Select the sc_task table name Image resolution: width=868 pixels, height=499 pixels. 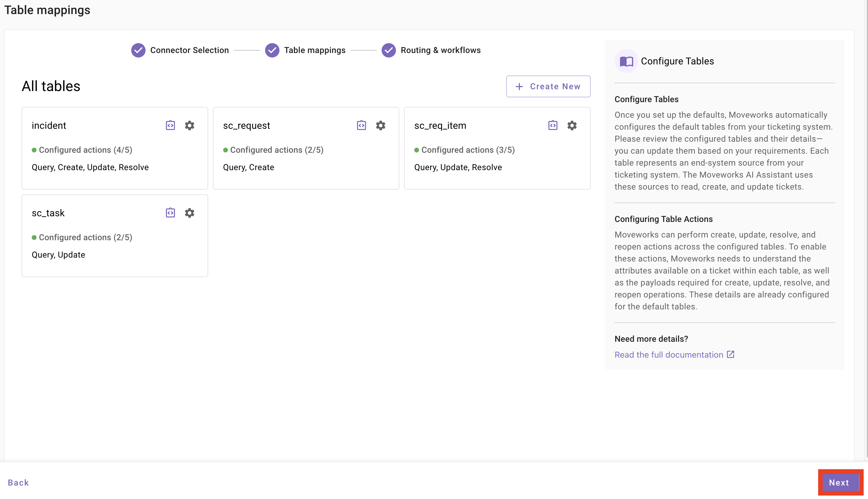coord(48,213)
